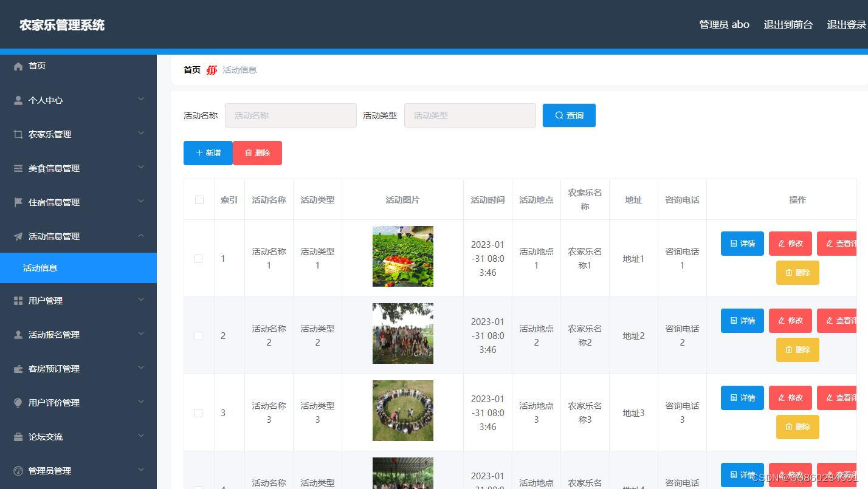Click the home icon beside 首页 in sidebar
Screen dimensions: 868x489
[x=18, y=66]
